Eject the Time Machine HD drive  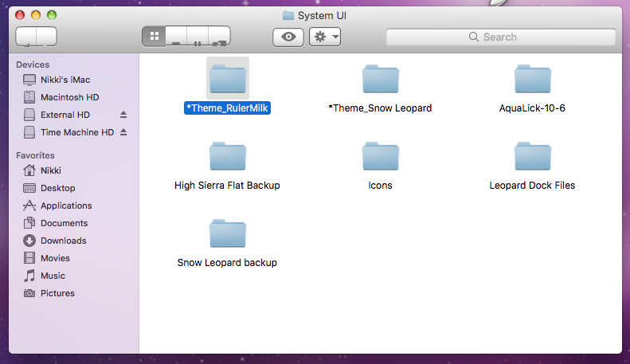(x=123, y=132)
